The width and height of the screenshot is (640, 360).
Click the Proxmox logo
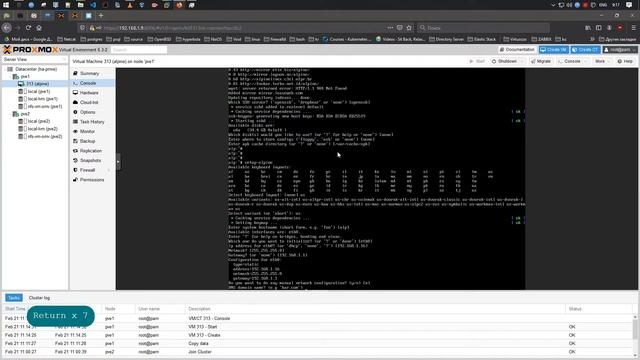[30, 50]
